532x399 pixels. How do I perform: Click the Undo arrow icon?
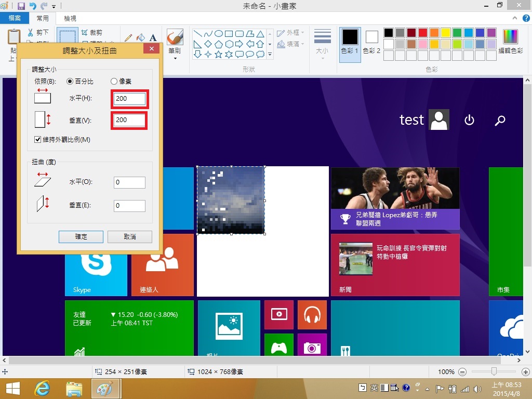tap(33, 6)
